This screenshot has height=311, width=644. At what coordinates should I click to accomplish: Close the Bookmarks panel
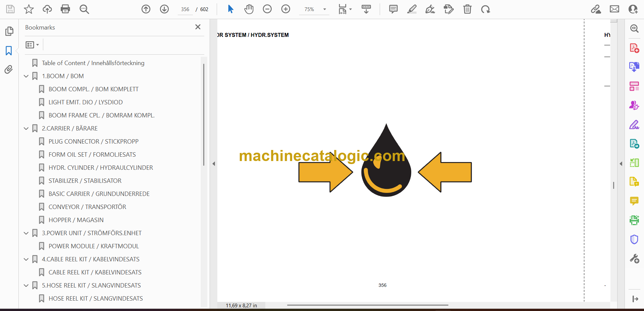click(198, 27)
